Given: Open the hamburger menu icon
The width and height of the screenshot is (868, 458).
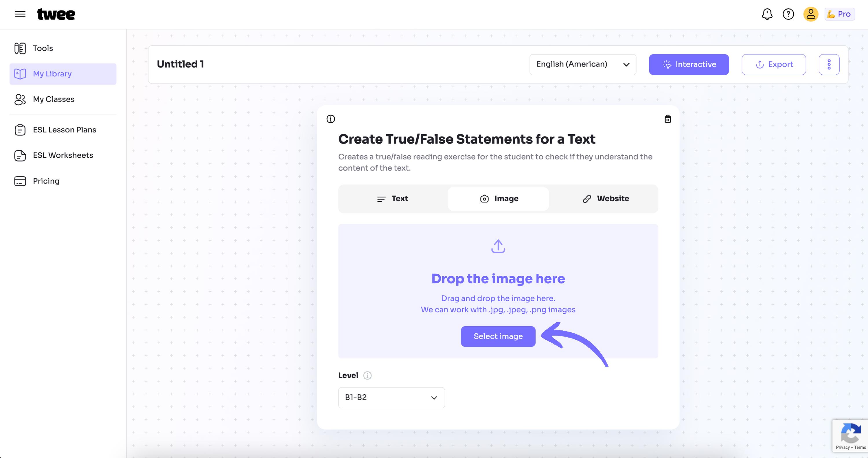Looking at the screenshot, I should point(20,14).
